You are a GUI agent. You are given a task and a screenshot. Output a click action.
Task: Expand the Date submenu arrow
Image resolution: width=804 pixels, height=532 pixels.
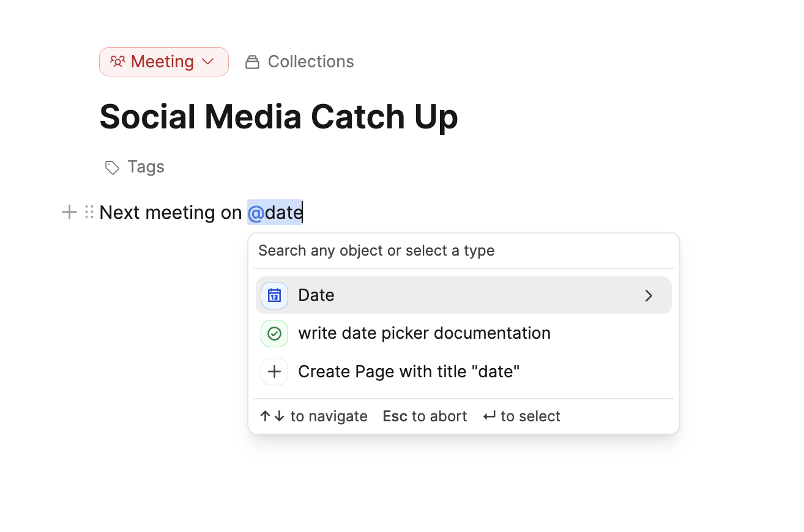click(649, 296)
